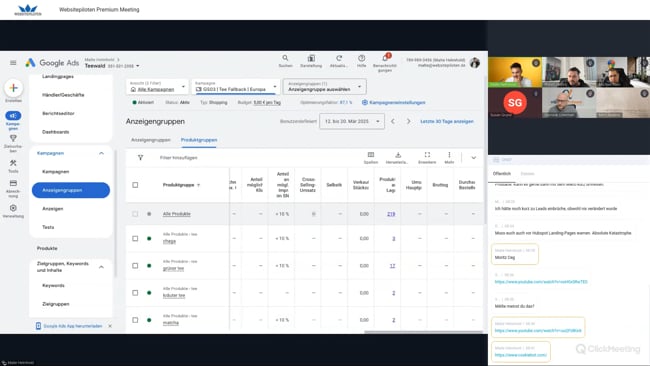This screenshot has width=650, height=366.
Task: Click the Kampagneneinstellungen gear icon
Action: pos(364,102)
